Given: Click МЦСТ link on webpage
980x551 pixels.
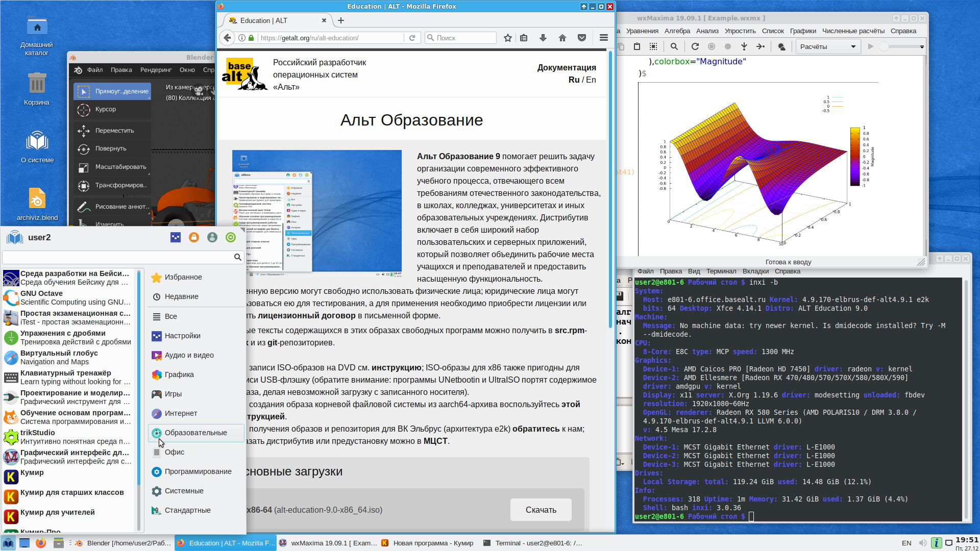Looking at the screenshot, I should pos(435,441).
